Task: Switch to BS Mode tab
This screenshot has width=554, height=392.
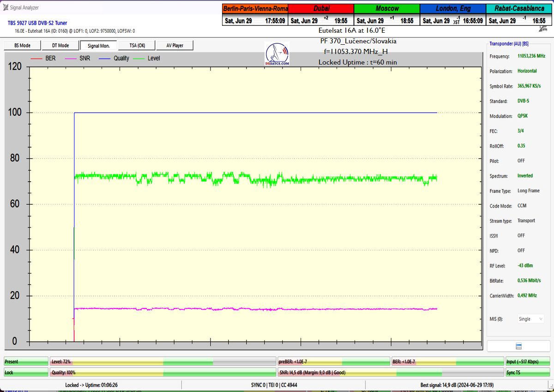Action: coord(22,46)
